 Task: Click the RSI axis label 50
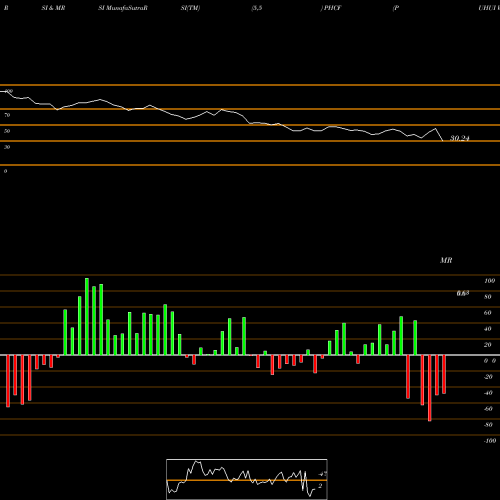(7, 131)
